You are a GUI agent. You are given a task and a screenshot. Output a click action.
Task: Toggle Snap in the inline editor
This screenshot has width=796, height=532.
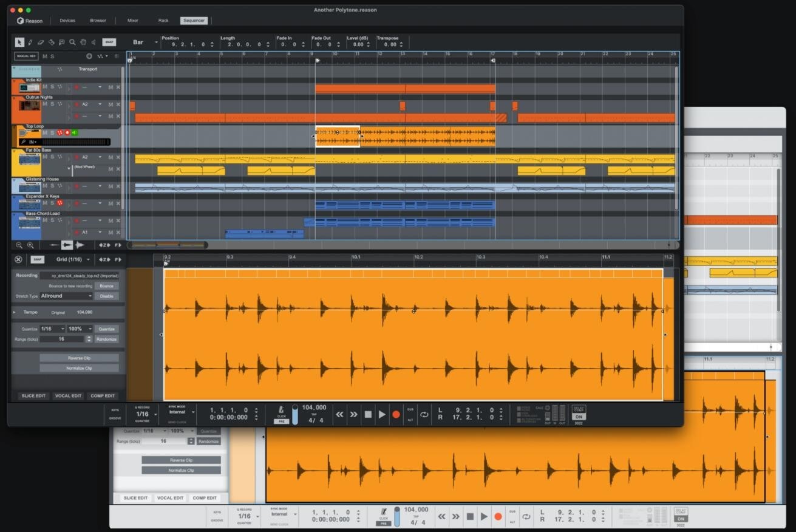(38, 259)
